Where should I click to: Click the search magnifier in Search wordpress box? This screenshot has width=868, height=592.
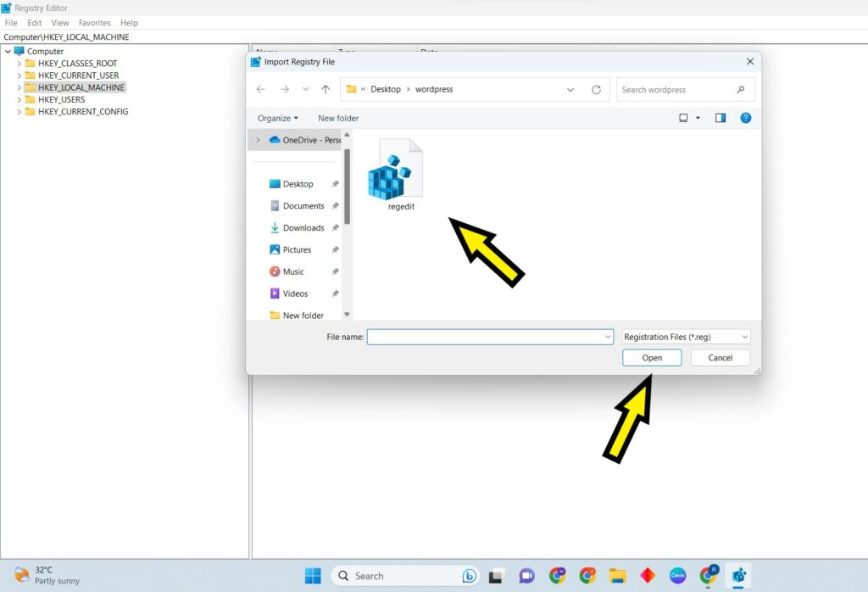740,89
